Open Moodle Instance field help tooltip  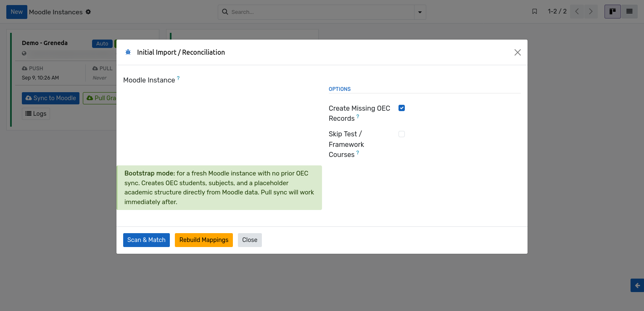(178, 78)
